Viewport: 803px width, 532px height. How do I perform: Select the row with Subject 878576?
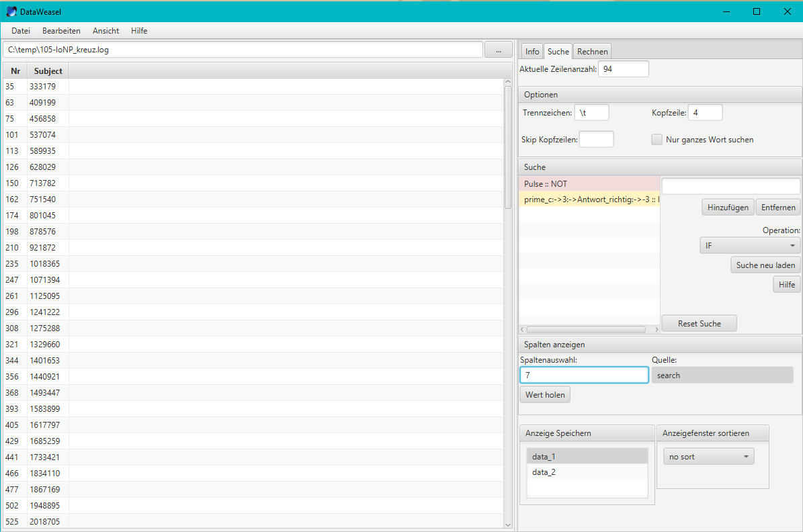point(253,232)
